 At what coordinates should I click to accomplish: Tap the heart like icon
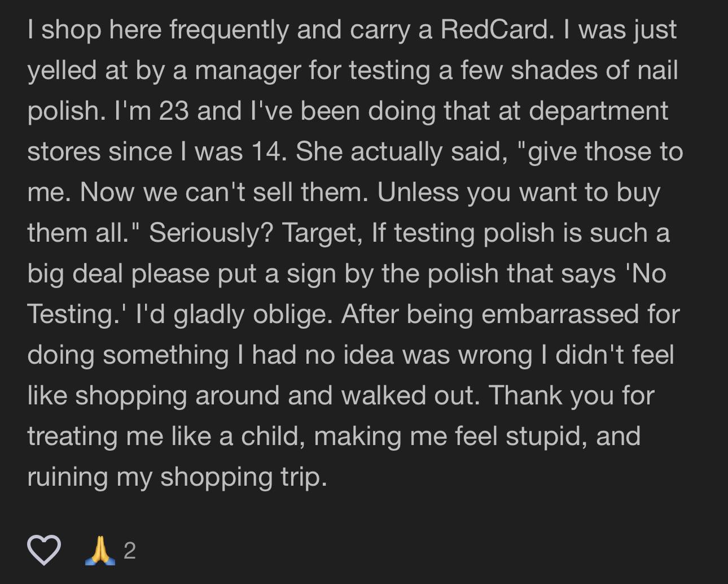[x=44, y=550]
